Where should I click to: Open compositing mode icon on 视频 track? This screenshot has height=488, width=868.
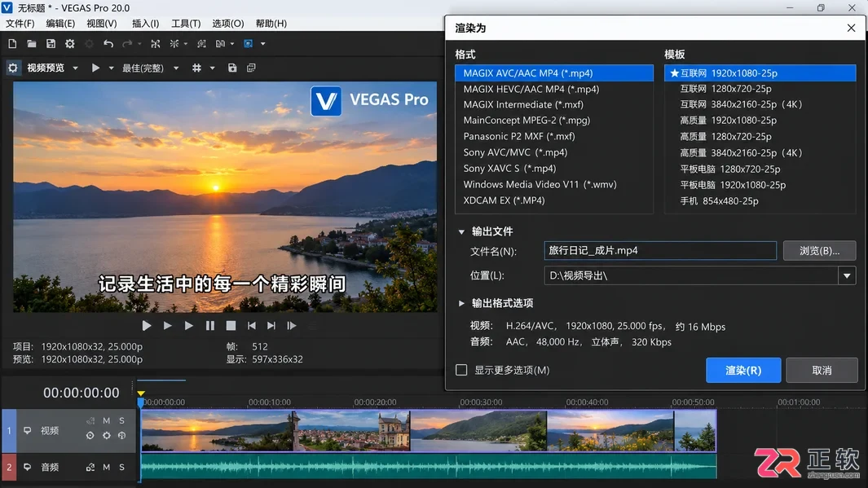pos(121,436)
